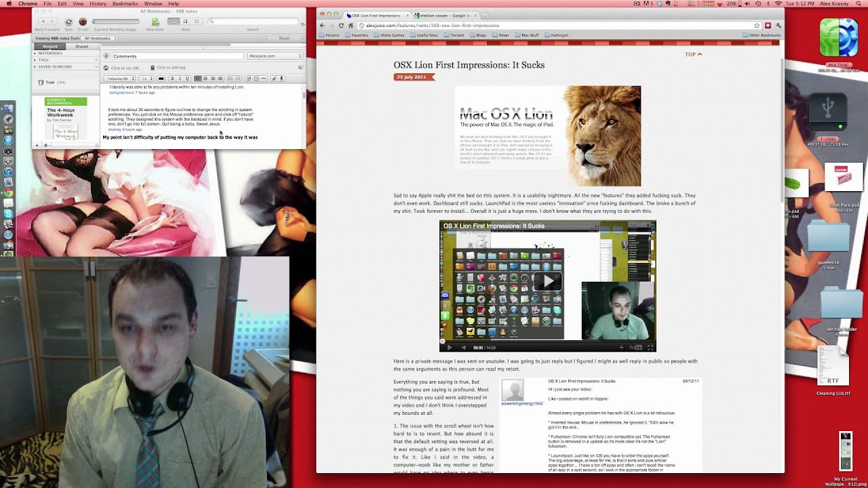Click the share icon beside the tag row
Screen dimensions: 868x488
click(300, 68)
